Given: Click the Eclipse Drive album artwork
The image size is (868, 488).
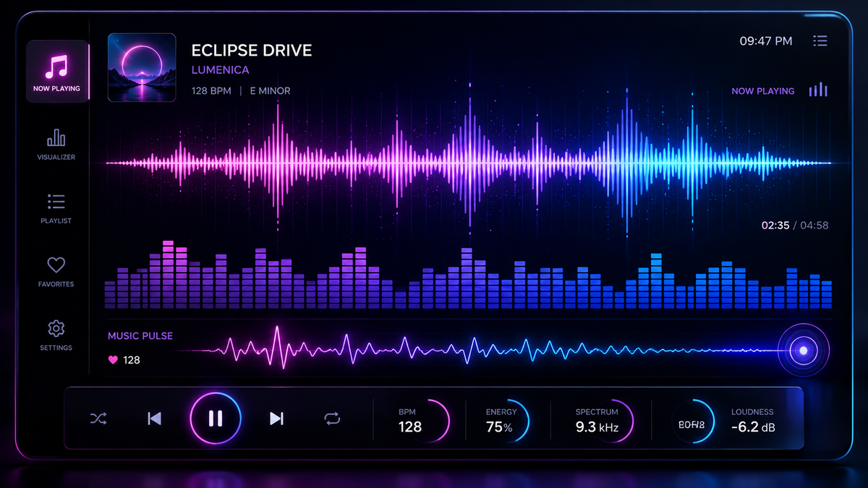Looking at the screenshot, I should pyautogui.click(x=142, y=67).
